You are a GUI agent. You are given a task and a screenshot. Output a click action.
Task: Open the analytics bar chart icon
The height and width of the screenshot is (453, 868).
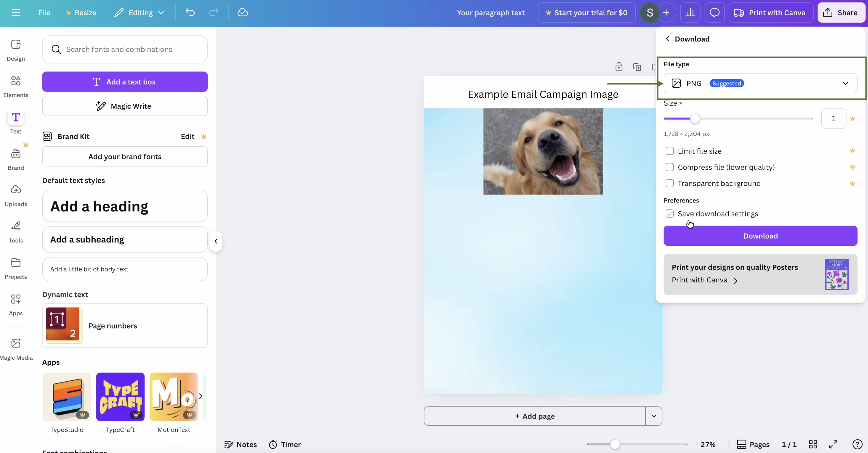pos(690,13)
